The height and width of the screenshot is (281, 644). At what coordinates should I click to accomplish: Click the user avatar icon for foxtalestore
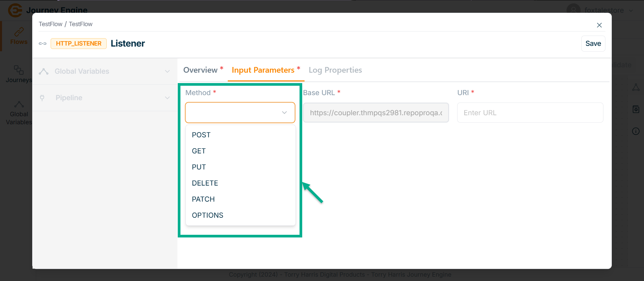pos(573,10)
